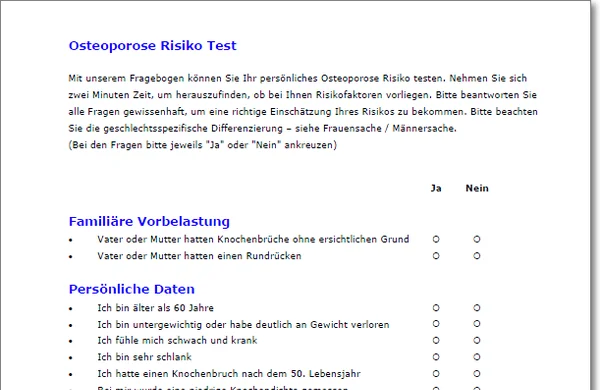600x390 pixels.
Task: Select Ja for Knochenbrüche ohne ersichtlichen Grund
Action: point(436,239)
